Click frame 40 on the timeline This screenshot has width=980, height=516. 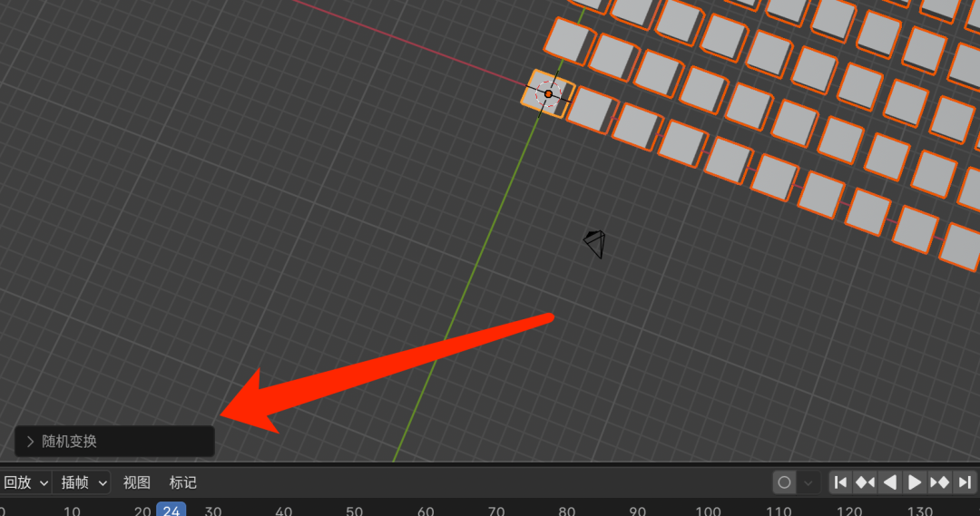click(284, 511)
